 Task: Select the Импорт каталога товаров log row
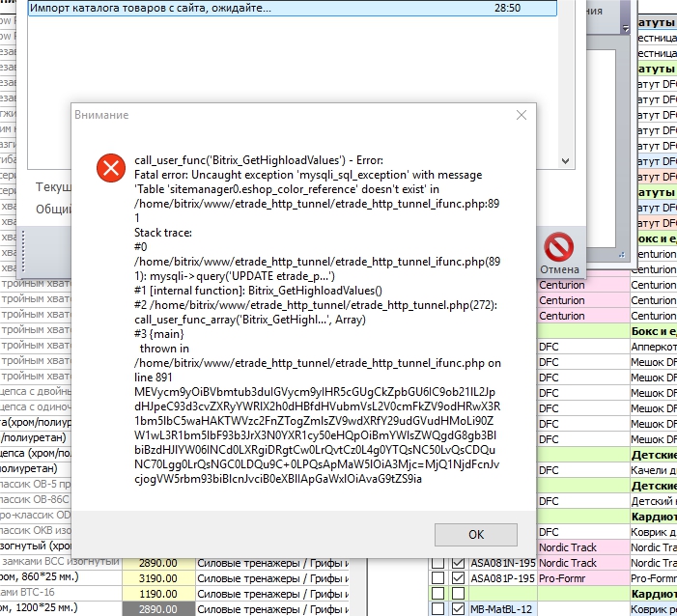[x=293, y=8]
